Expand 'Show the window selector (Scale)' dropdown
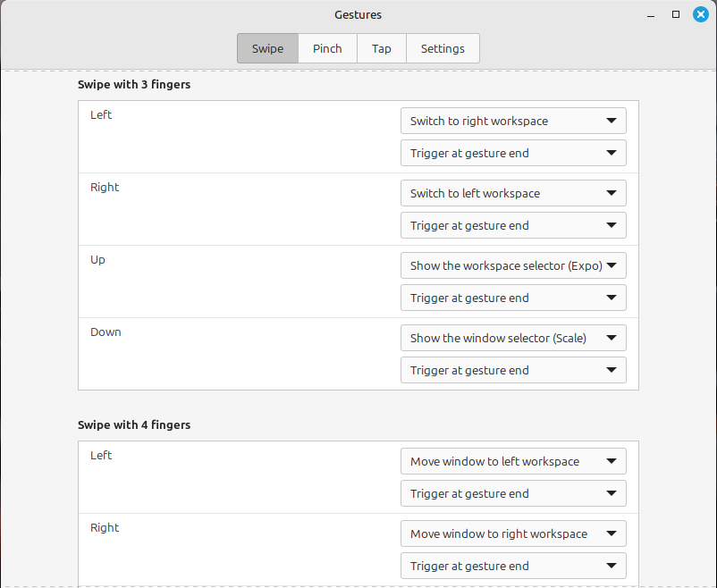 [x=513, y=338]
